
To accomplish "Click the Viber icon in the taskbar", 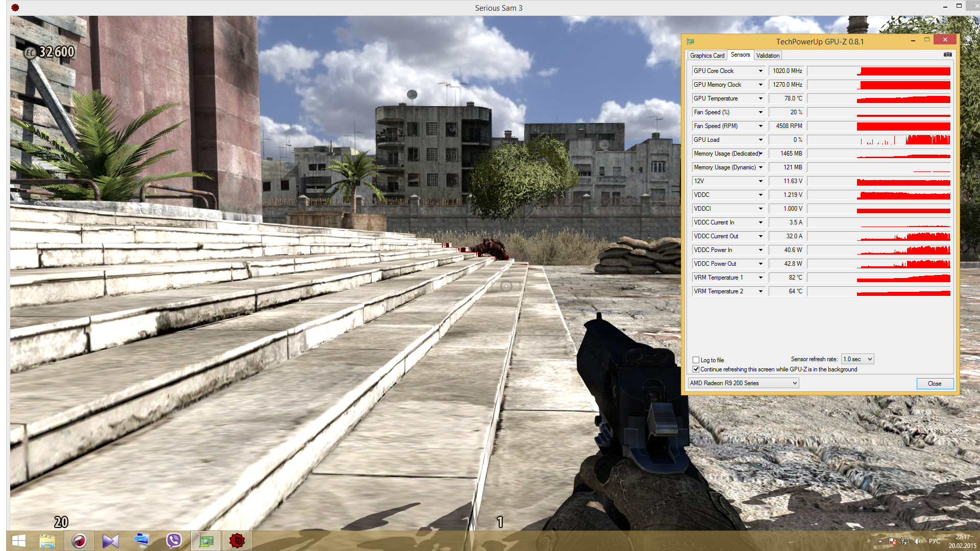I will [x=174, y=541].
